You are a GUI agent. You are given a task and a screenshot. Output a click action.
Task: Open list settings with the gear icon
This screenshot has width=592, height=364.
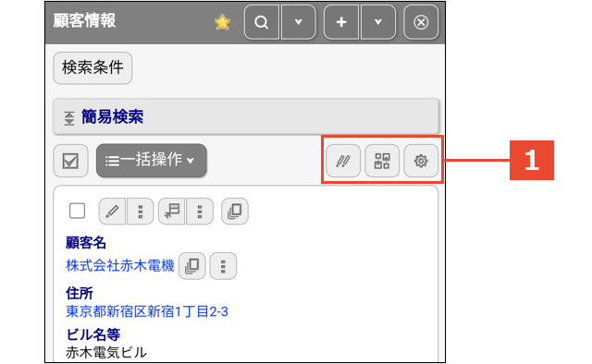(x=421, y=161)
